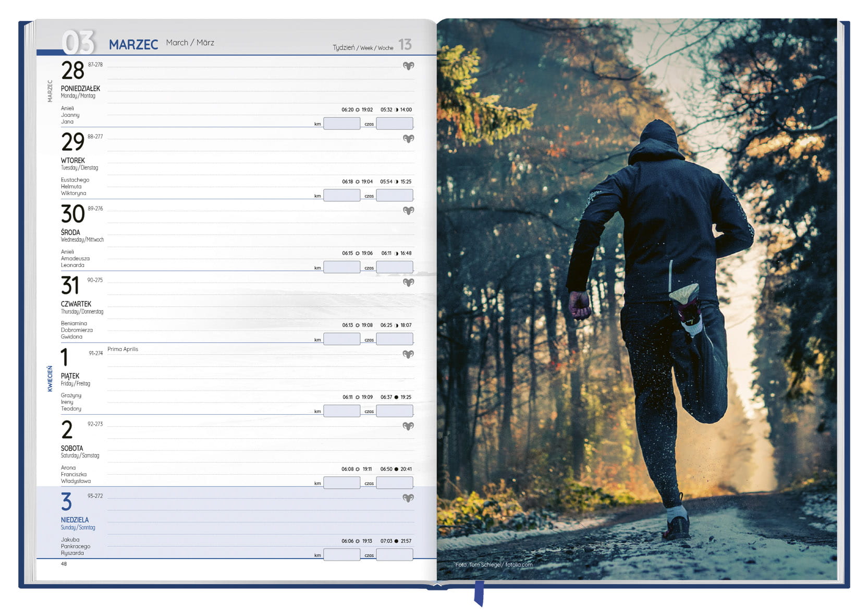The image size is (868, 616).
Task: Click the czas field for Saturday 2
Action: tap(395, 483)
